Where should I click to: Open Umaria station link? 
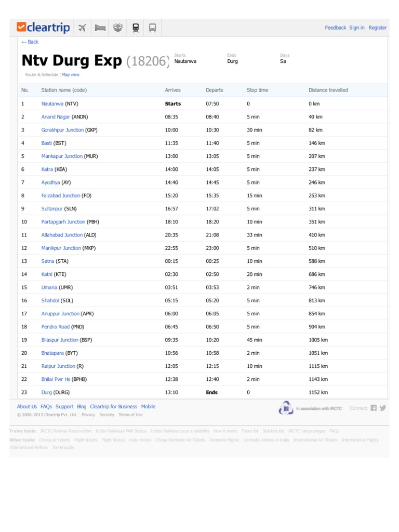pyautogui.click(x=49, y=287)
